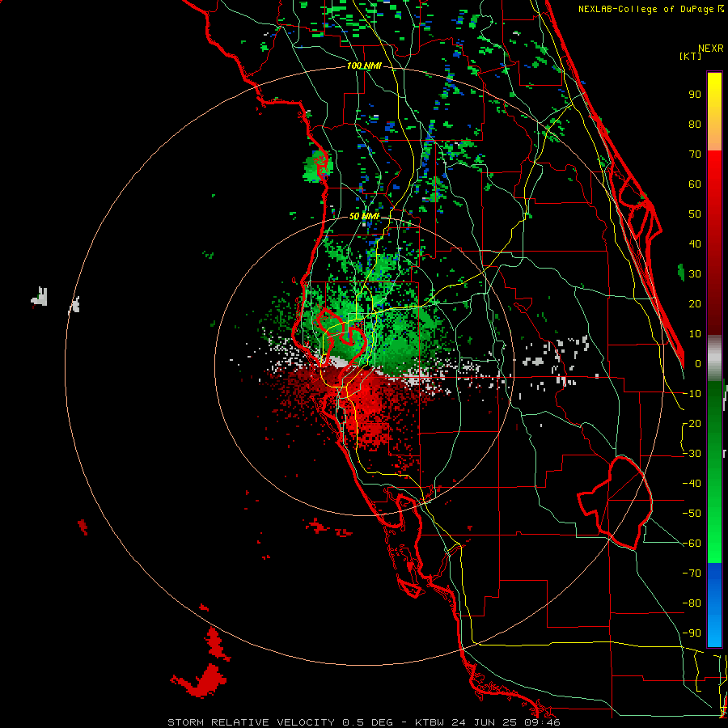Screen dimensions: 728x728
Task: Click the 50 value on velocity scale
Action: click(x=695, y=214)
